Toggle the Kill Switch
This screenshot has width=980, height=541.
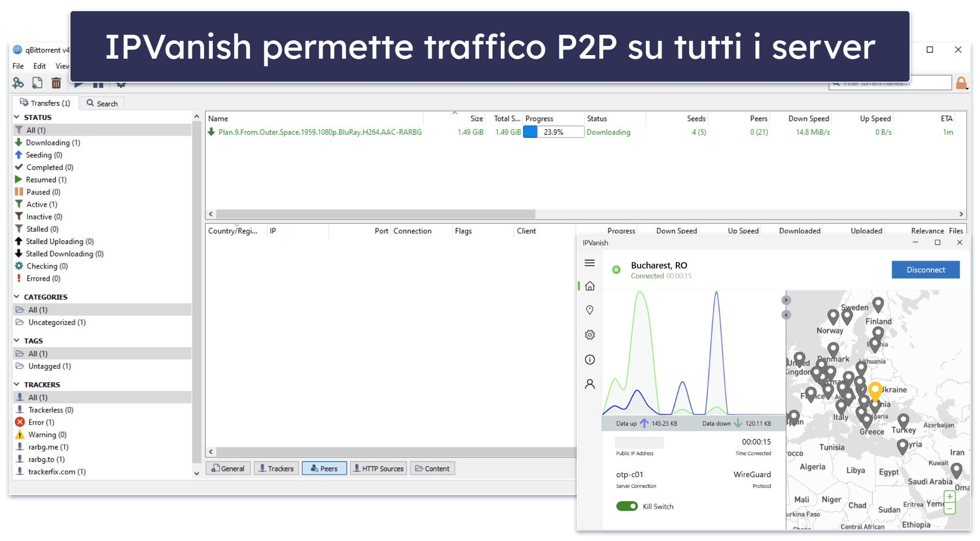pos(627,506)
